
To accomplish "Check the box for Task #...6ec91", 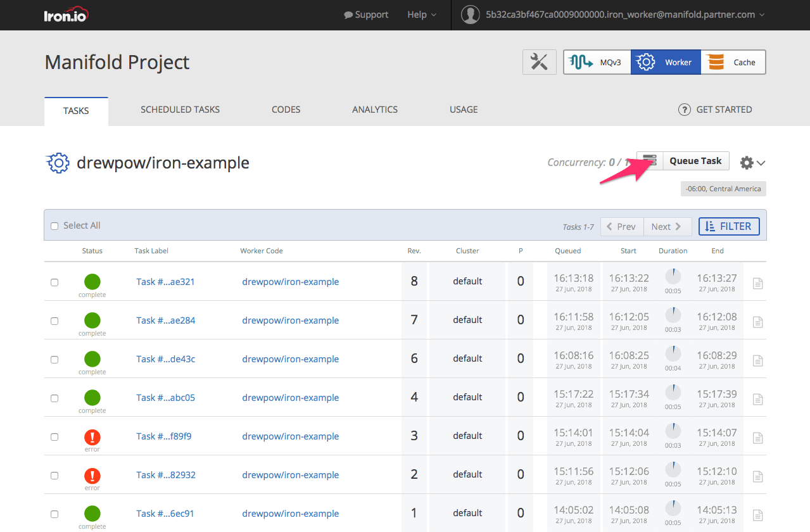I will 54,514.
